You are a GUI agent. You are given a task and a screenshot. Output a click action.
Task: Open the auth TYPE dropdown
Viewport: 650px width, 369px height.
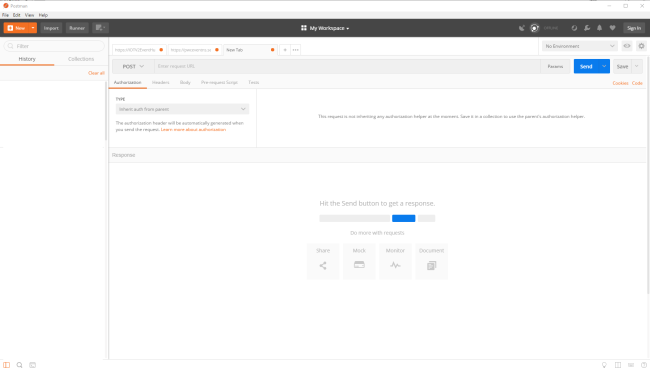[x=182, y=109]
